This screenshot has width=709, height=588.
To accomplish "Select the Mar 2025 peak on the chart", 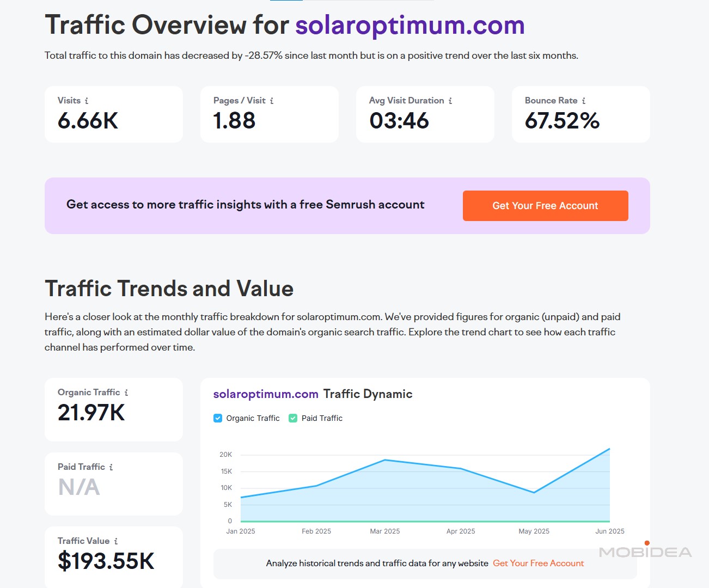I will [x=385, y=460].
